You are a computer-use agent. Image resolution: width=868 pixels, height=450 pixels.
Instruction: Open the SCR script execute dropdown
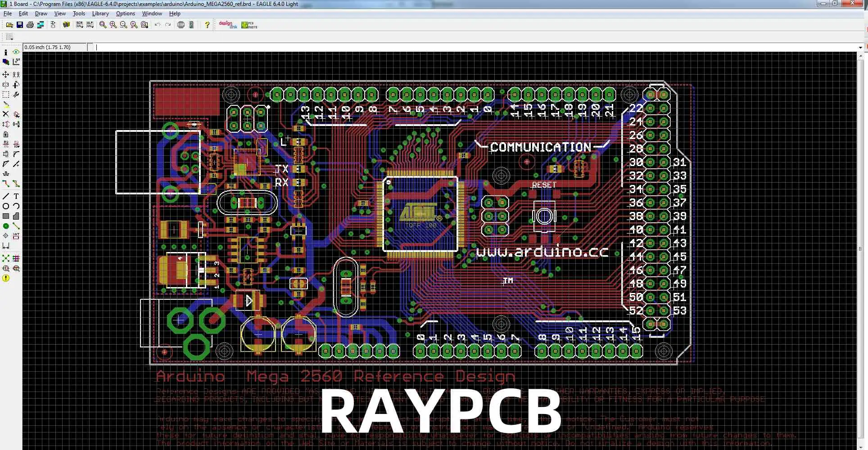tap(80, 25)
